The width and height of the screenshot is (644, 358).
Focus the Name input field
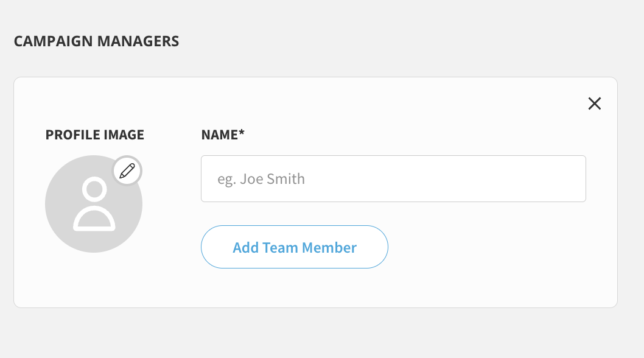click(393, 179)
